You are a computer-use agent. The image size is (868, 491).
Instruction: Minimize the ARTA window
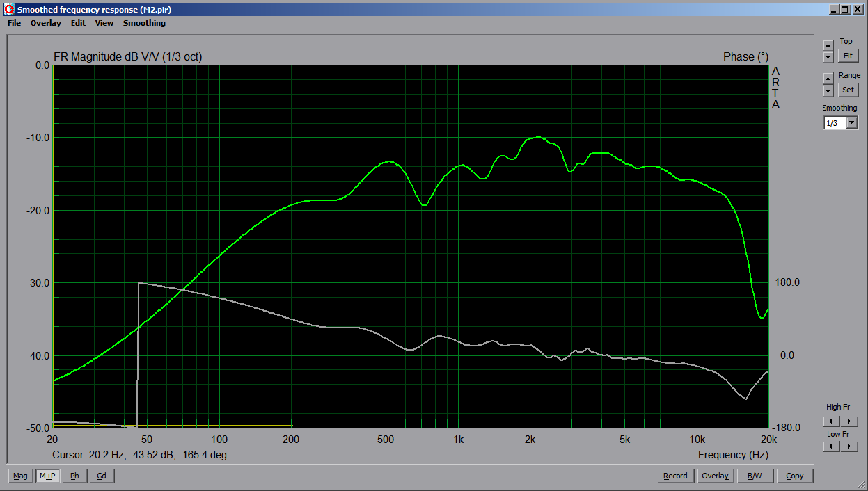point(834,10)
